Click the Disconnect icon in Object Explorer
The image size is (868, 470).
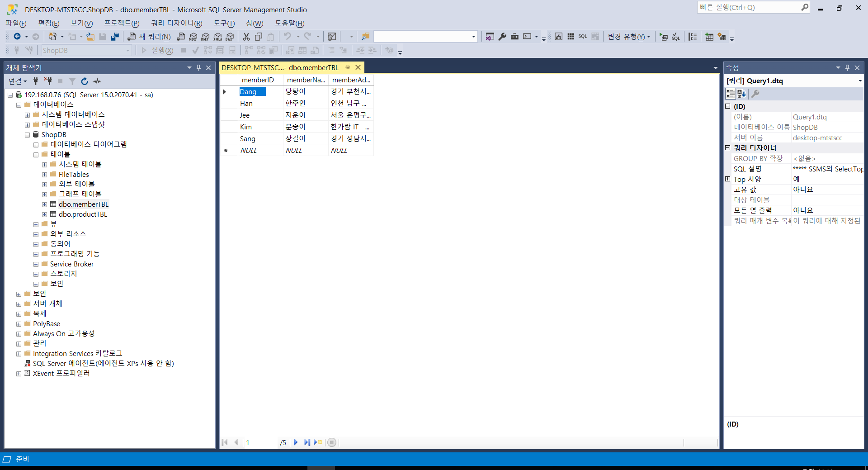(x=47, y=81)
